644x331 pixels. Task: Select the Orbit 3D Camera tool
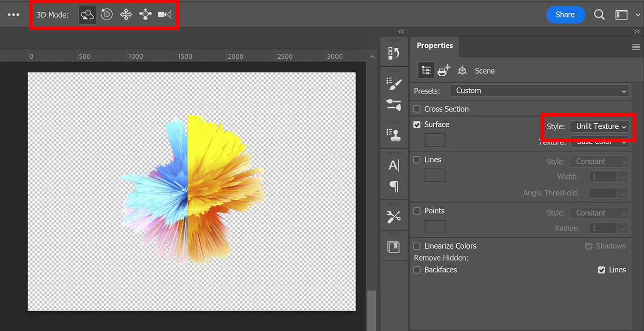[x=87, y=14]
